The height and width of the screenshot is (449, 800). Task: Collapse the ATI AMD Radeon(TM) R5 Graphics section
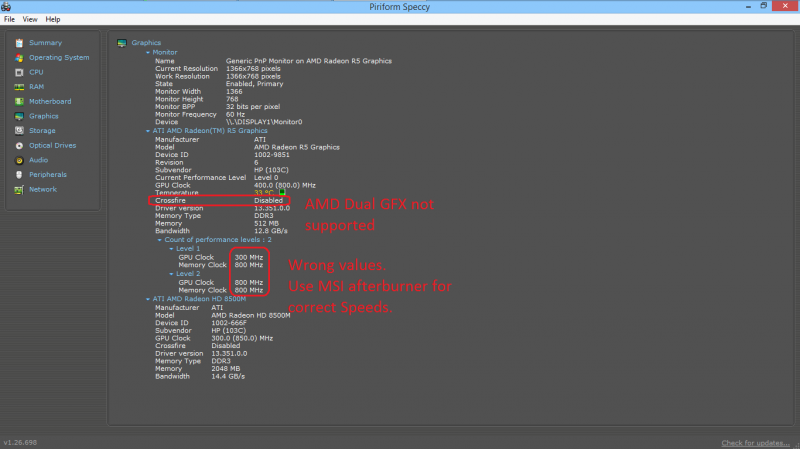[148, 131]
